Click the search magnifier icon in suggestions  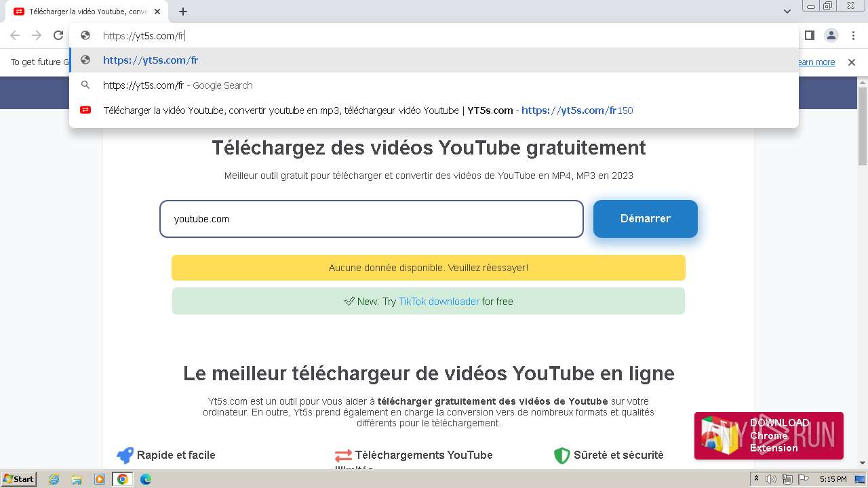click(x=85, y=85)
